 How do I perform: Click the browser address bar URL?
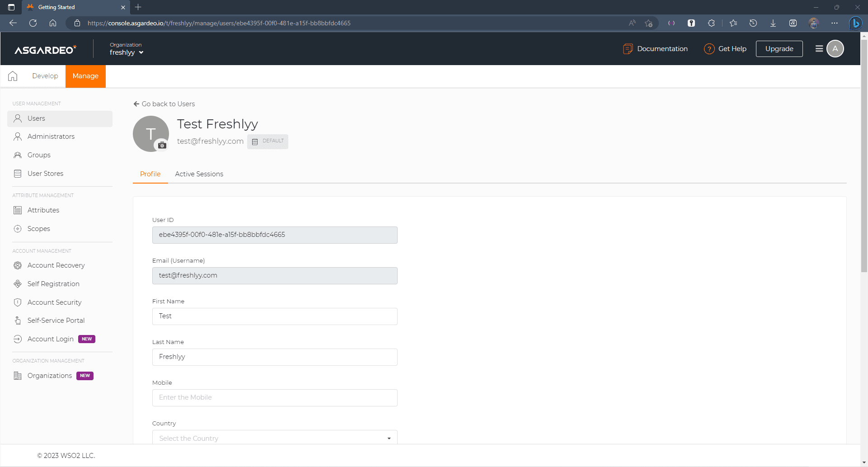(x=219, y=23)
